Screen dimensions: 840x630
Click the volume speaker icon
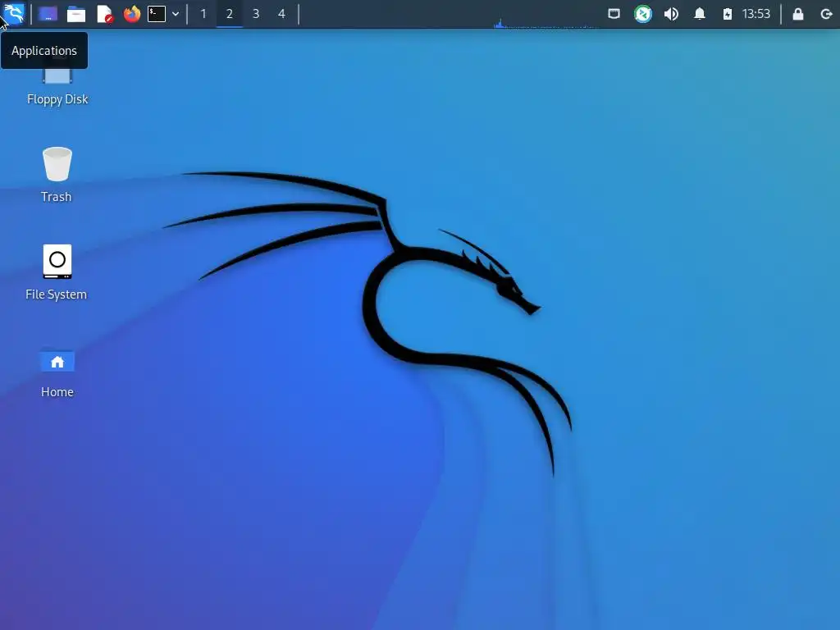point(671,14)
